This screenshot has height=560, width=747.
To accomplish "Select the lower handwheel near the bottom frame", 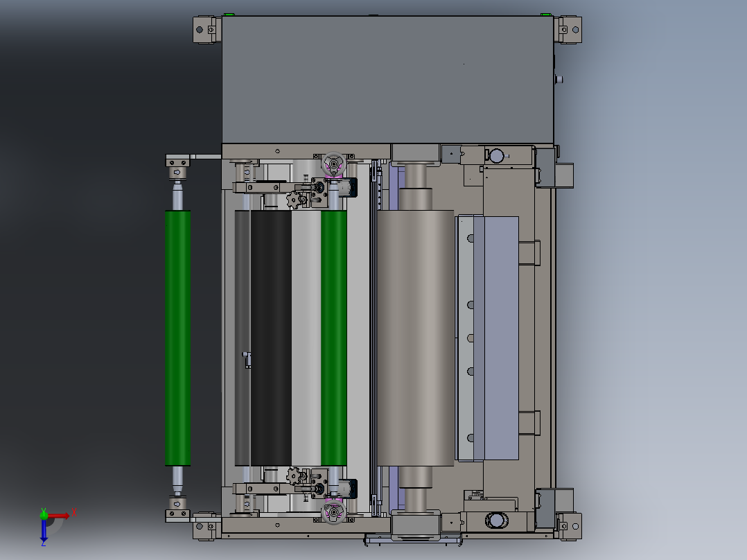I will (x=333, y=512).
